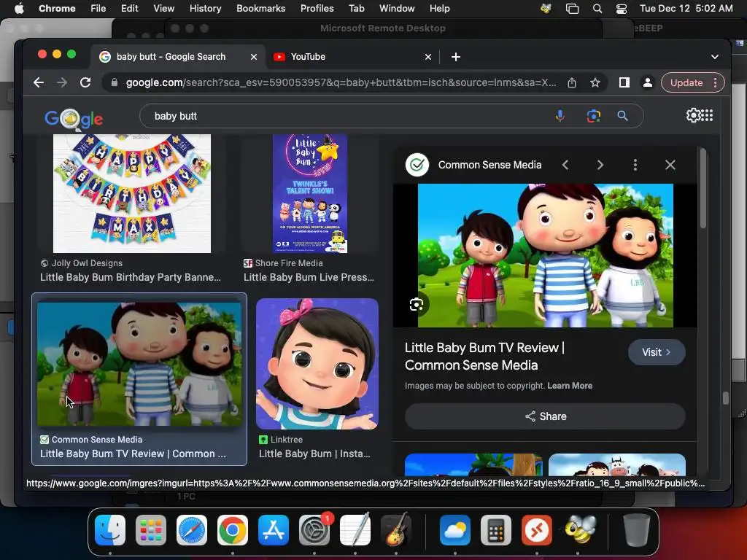Open Spotlight search in menu bar
This screenshot has height=560, width=747.
click(597, 9)
